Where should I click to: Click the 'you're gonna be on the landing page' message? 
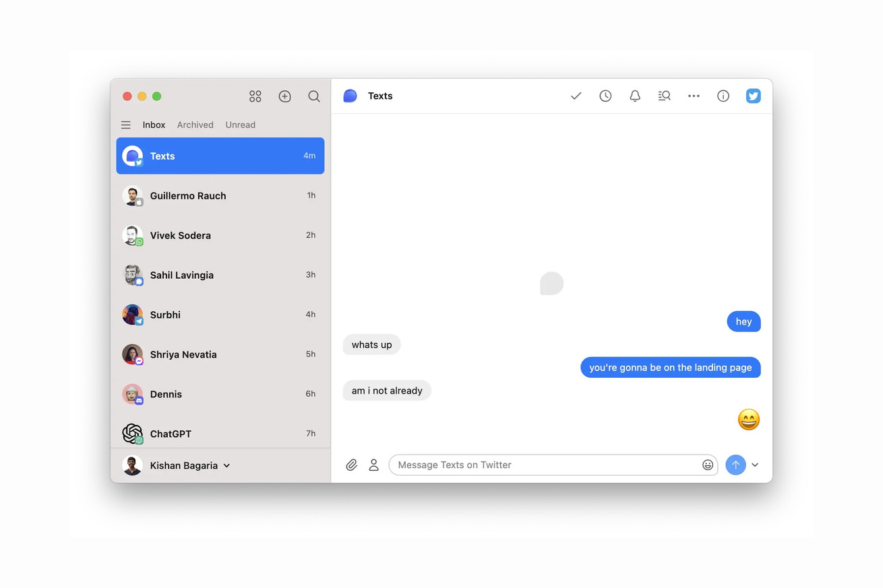(x=671, y=367)
